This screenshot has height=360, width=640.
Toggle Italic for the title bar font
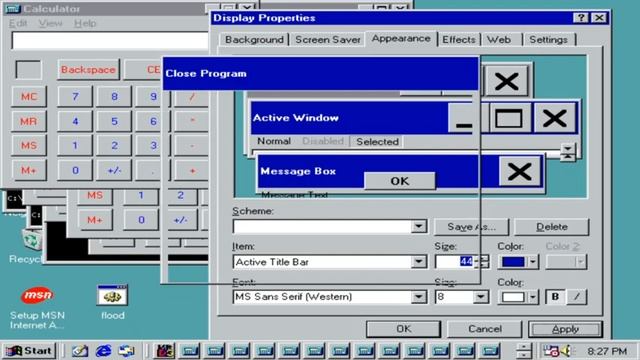(x=577, y=297)
